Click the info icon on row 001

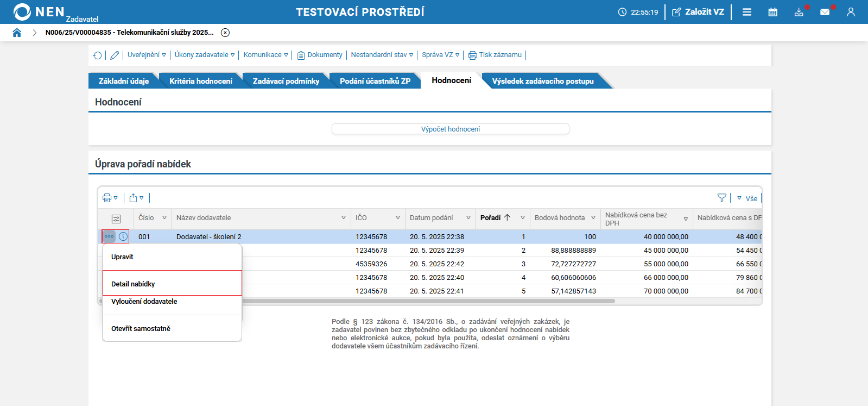click(x=123, y=236)
